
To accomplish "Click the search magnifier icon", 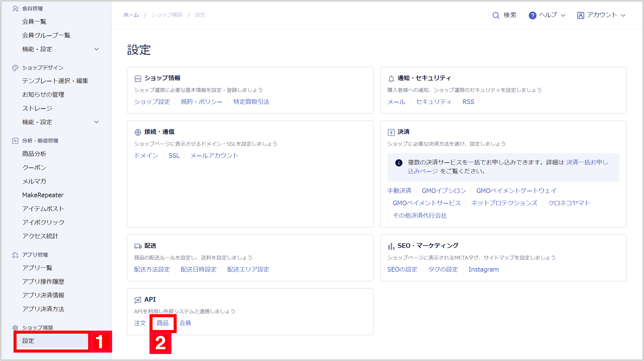I will 496,15.
